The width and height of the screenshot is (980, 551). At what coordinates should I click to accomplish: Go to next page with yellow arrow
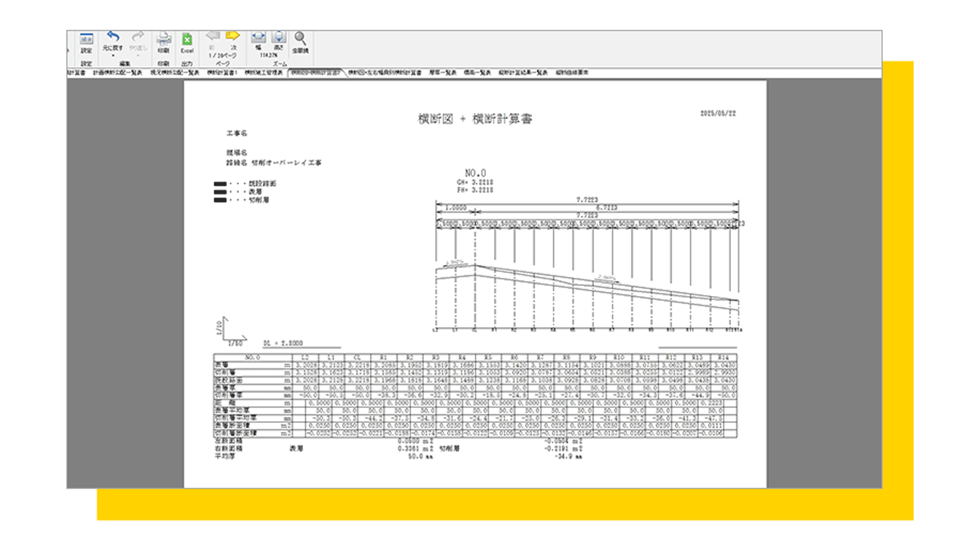pyautogui.click(x=233, y=36)
